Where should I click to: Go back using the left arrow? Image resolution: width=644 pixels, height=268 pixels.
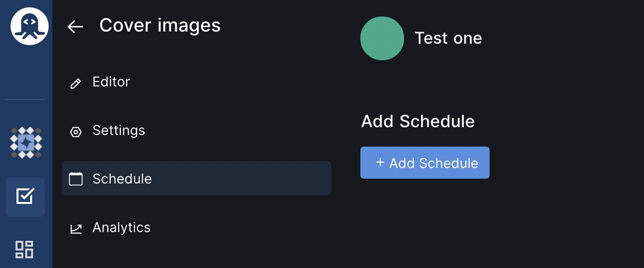coord(75,27)
